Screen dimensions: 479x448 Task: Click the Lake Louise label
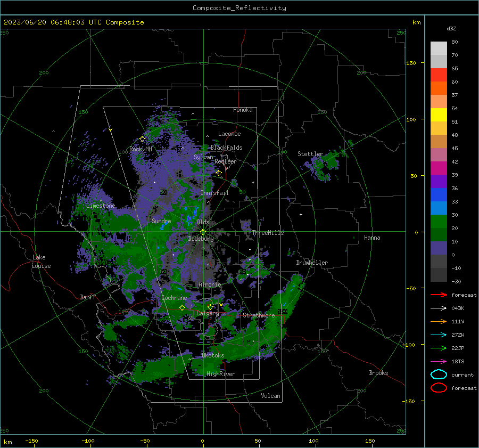click(x=41, y=262)
